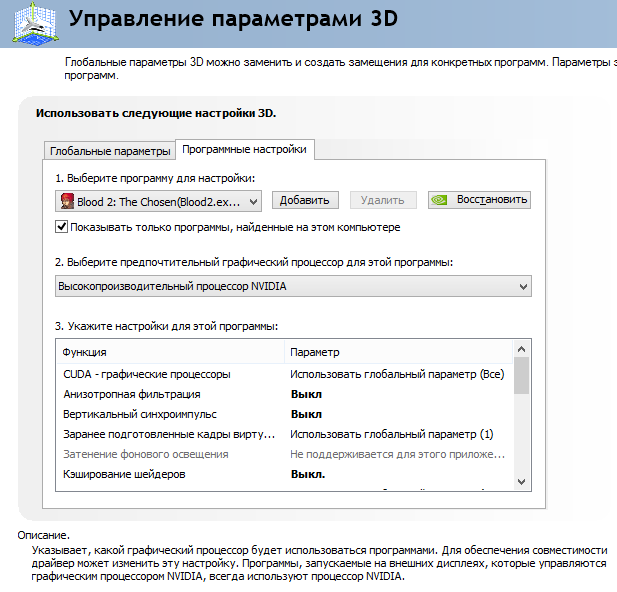Click scroll down arrow in settings list

(521, 482)
